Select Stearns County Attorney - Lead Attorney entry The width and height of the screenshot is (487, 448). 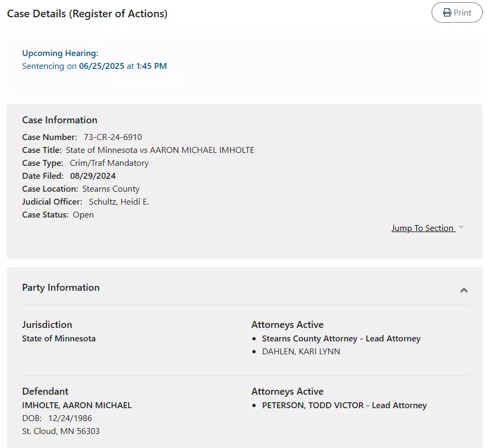pyautogui.click(x=341, y=339)
